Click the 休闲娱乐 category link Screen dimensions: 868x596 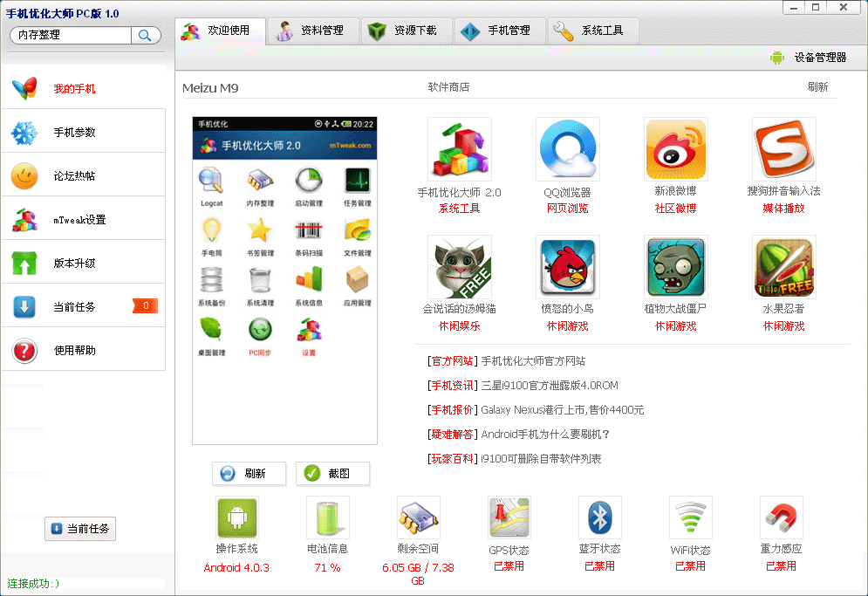tap(460, 326)
